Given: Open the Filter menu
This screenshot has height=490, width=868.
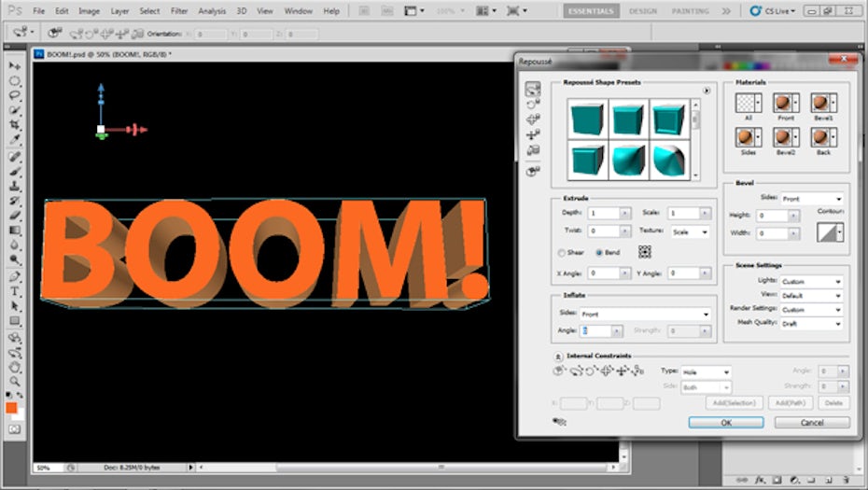Looking at the screenshot, I should (178, 11).
